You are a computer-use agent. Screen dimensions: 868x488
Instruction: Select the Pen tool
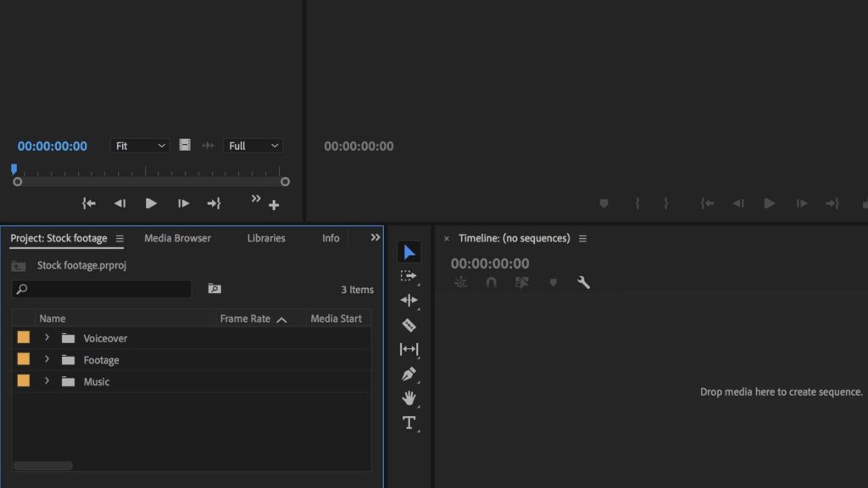click(x=409, y=374)
